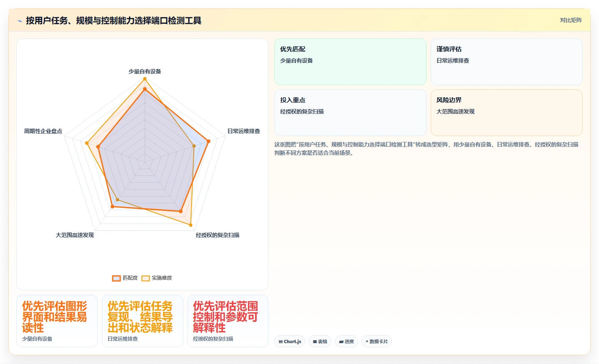
Task: Click the 日常运维排查 radar axis label
Action: pyautogui.click(x=244, y=131)
